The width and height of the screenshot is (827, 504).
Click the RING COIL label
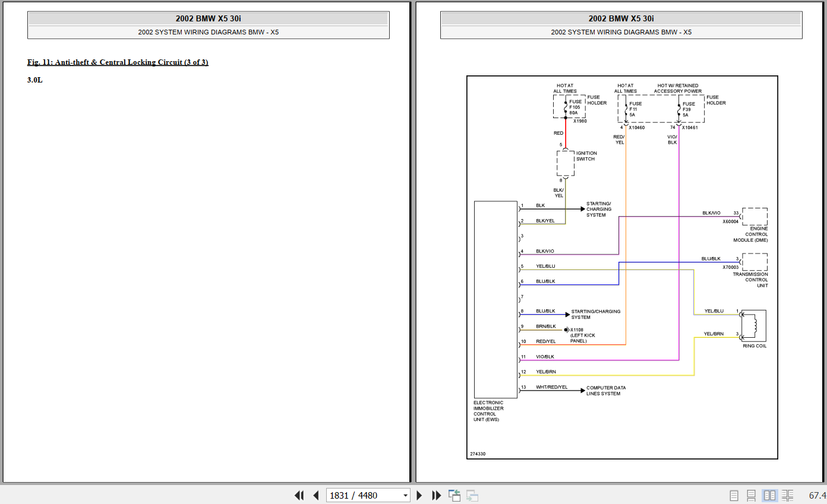(755, 346)
